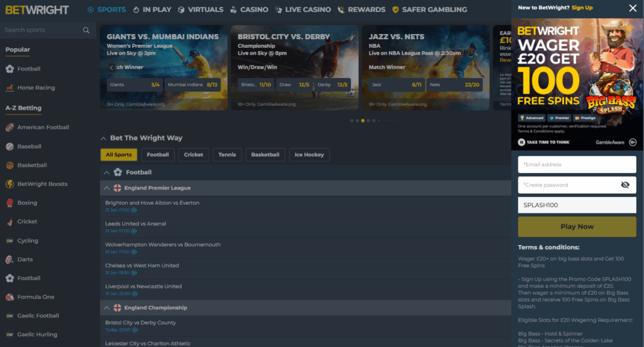
Task: Open Horse Racing from sidebar icon
Action: 9,88
